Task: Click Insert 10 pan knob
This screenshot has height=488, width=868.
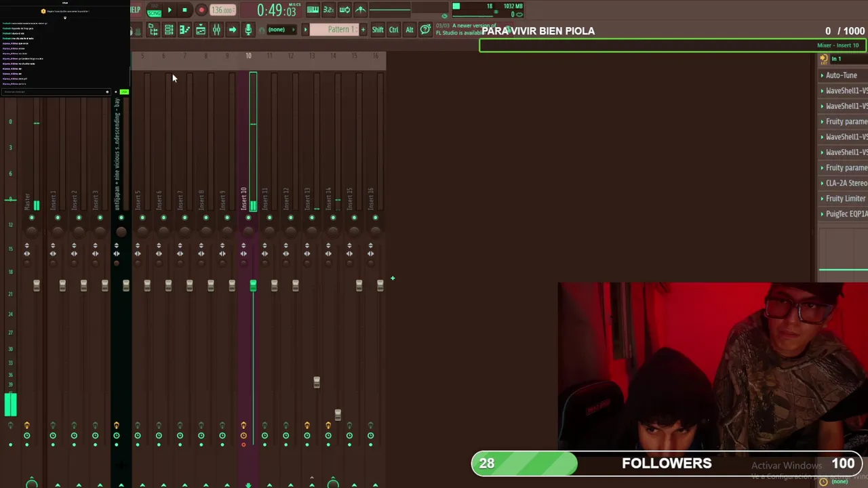Action: [248, 232]
